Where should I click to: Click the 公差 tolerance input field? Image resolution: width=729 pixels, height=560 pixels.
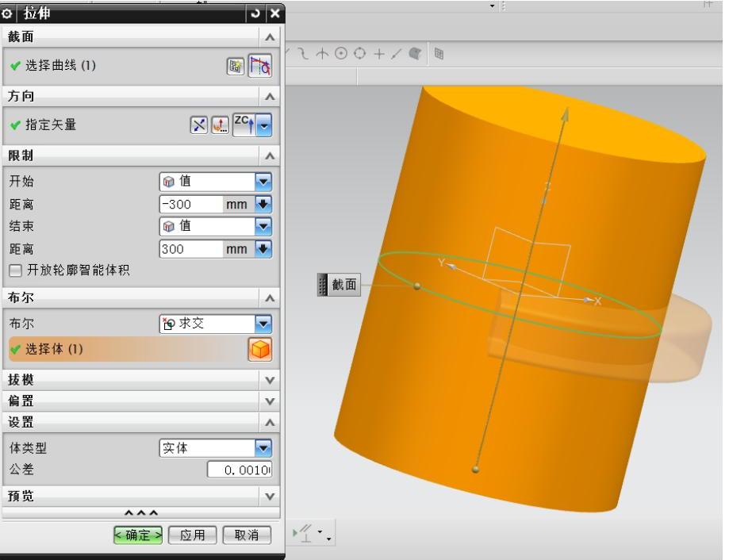(240, 470)
